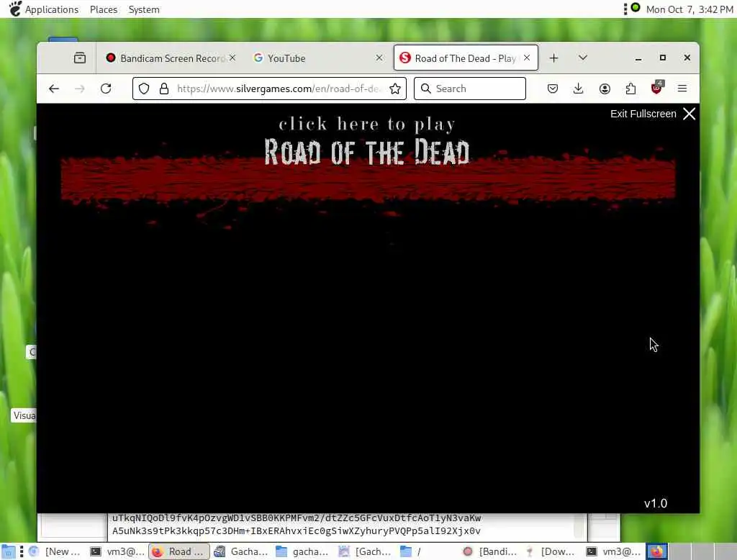Image resolution: width=737 pixels, height=560 pixels.
Task: Open a new tab with plus button
Action: pos(553,58)
